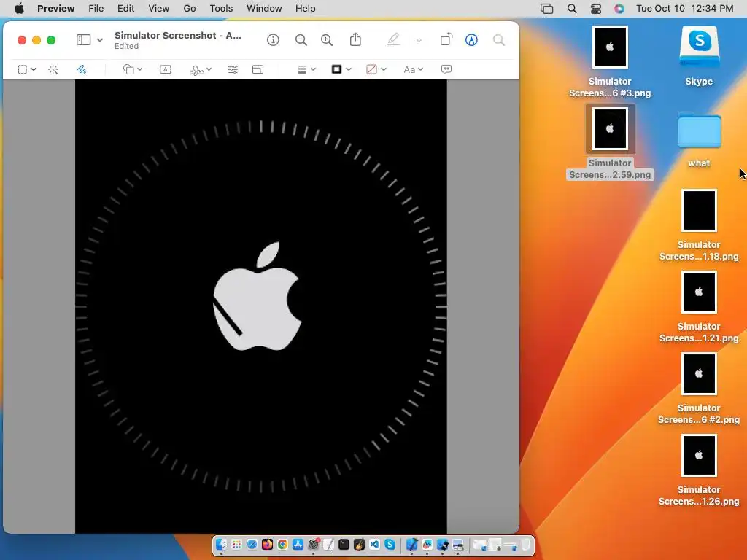Click the date and time in menu bar
The width and height of the screenshot is (747, 560).
(x=684, y=9)
